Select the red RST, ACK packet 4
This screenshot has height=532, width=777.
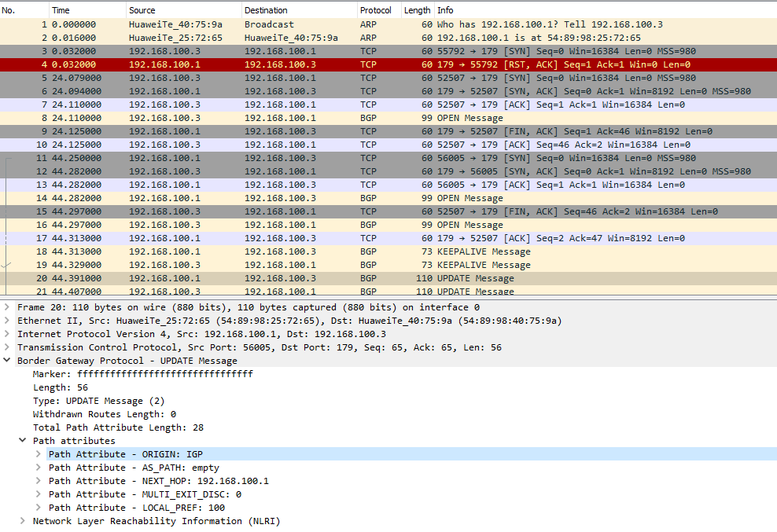(388, 64)
